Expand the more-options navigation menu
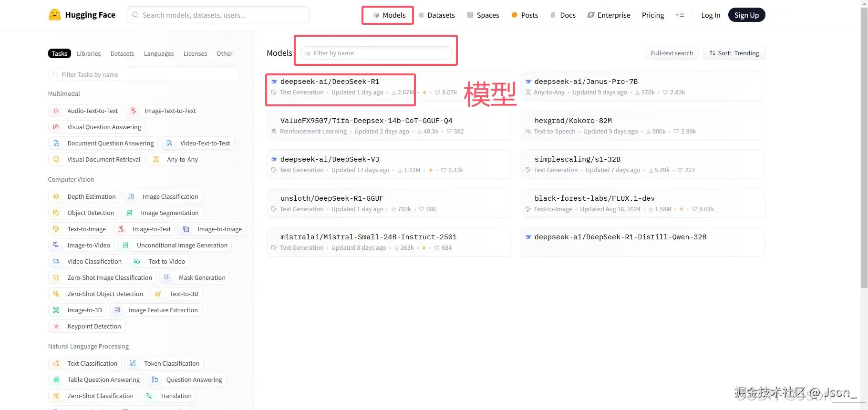Screen dimensions: 868x410 click(680, 15)
